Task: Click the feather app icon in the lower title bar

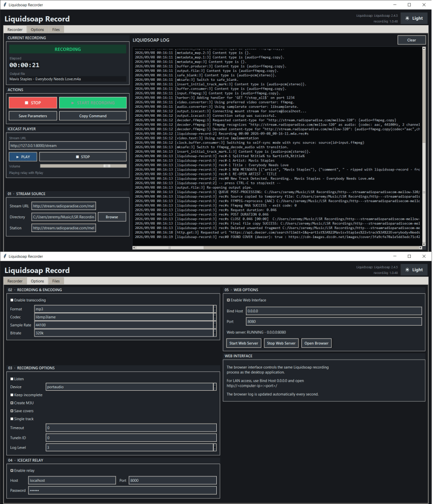Action: coord(5,256)
